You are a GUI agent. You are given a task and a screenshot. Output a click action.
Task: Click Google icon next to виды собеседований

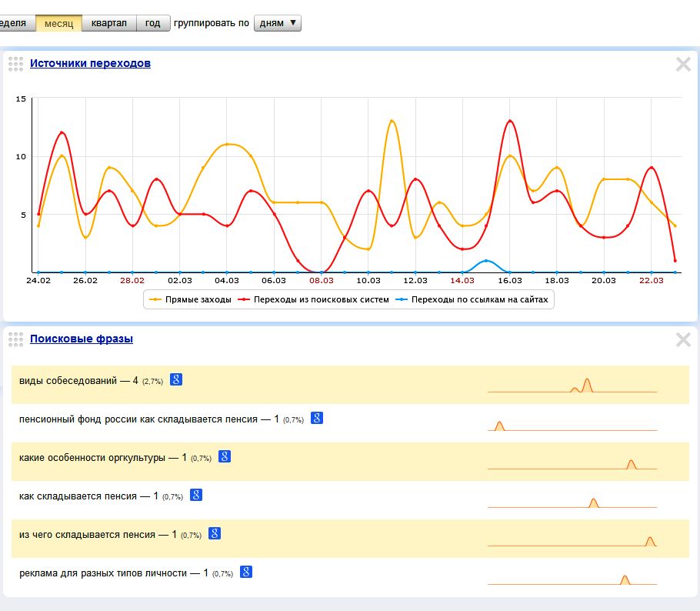pos(176,379)
